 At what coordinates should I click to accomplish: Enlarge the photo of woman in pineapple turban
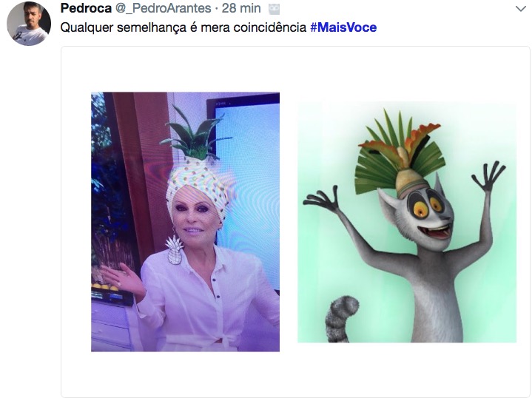point(185,222)
